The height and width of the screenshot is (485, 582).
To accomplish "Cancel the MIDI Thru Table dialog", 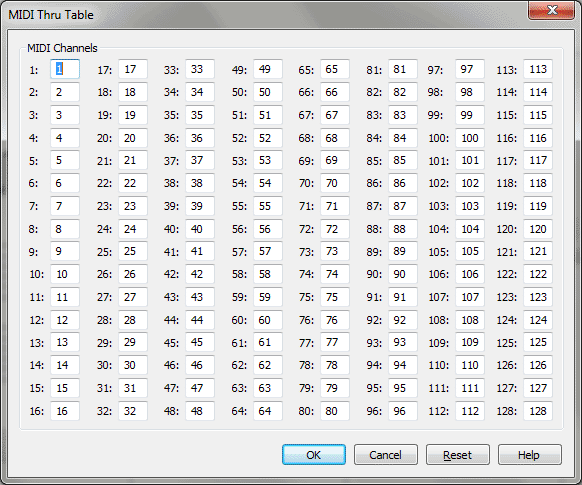I will 386,455.
